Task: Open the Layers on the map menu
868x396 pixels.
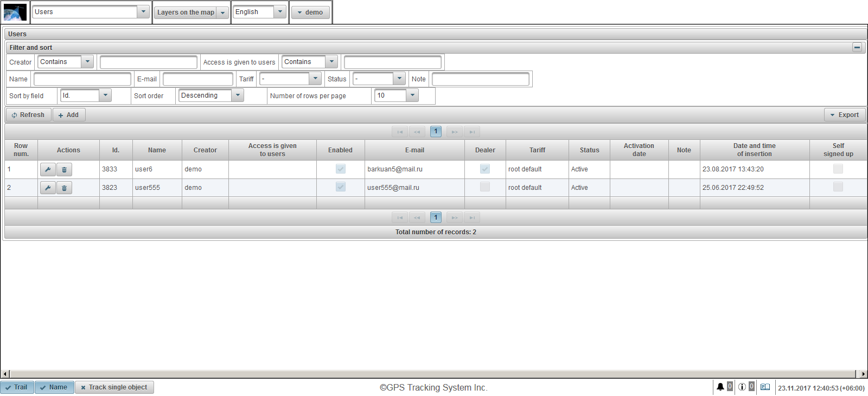Action: [x=191, y=12]
